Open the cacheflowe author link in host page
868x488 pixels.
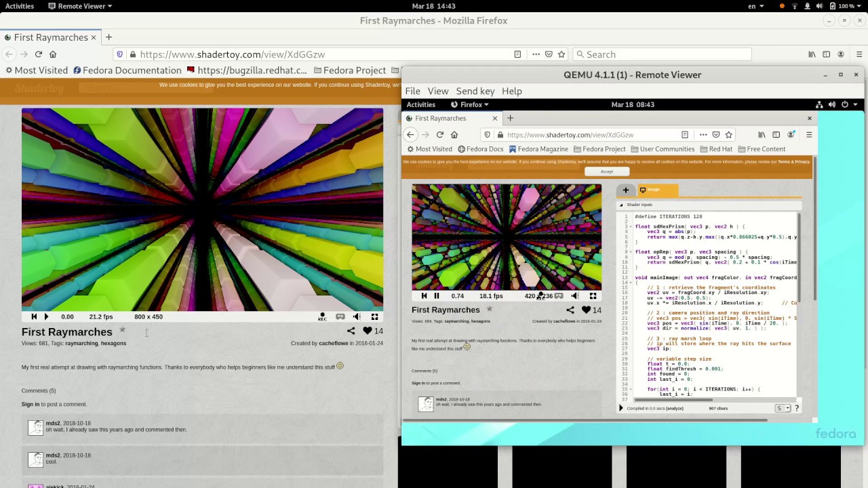pos(333,344)
